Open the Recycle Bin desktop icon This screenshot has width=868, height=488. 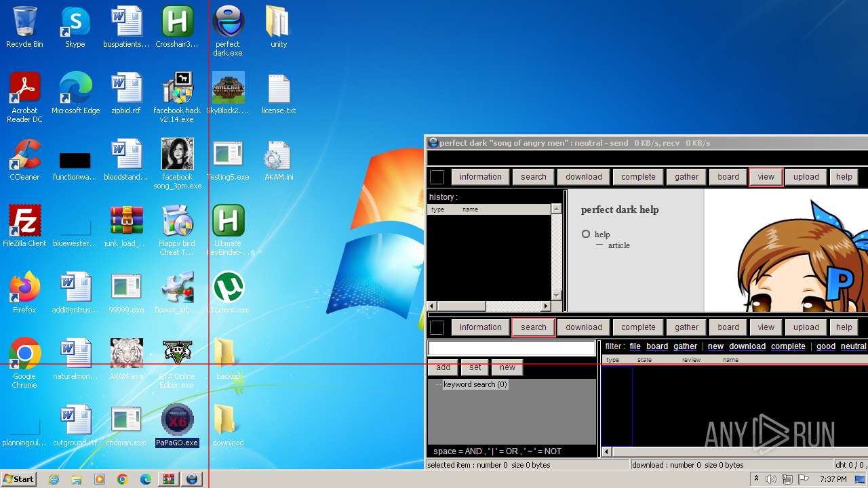point(24,27)
